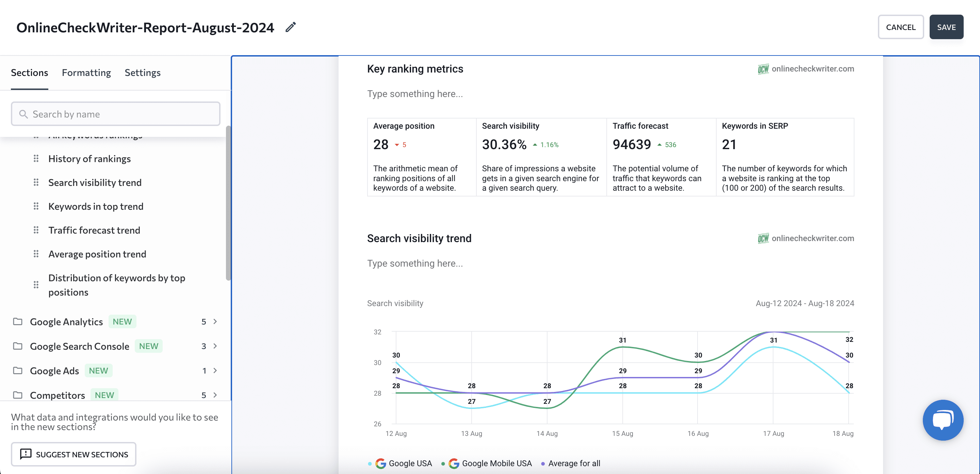Select the Sections tab

coord(29,72)
